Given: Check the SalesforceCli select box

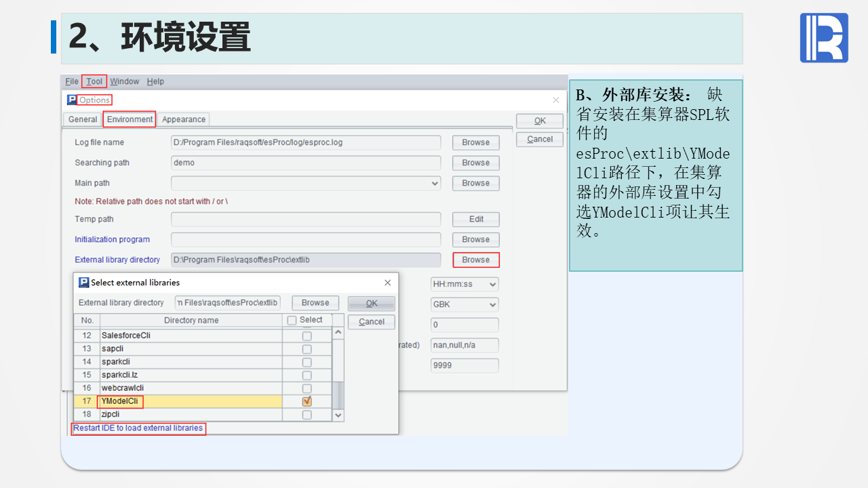Looking at the screenshot, I should pyautogui.click(x=307, y=335).
